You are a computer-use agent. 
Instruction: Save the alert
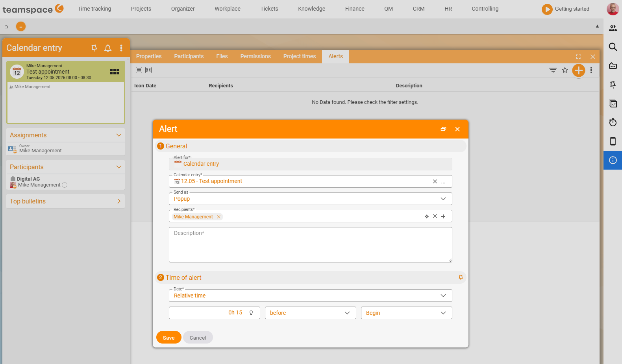point(169,338)
